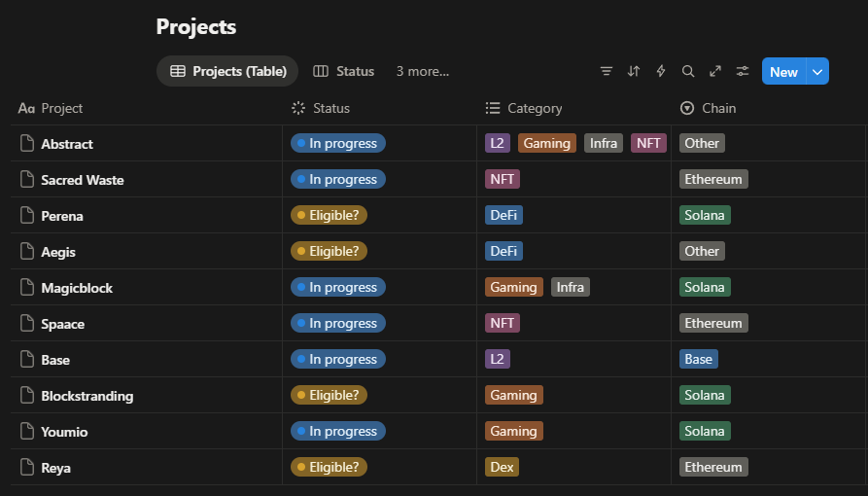Viewport: 868px width, 496px height.
Task: Click the blue New button
Action: [x=783, y=72]
